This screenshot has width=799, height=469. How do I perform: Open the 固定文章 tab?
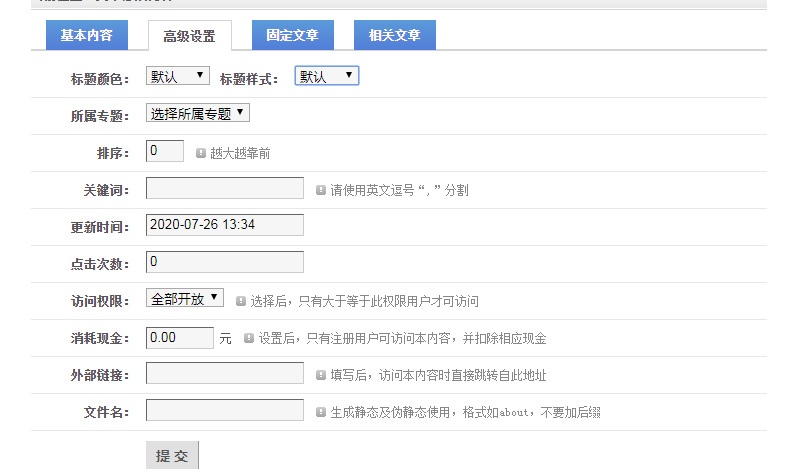pyautogui.click(x=292, y=35)
